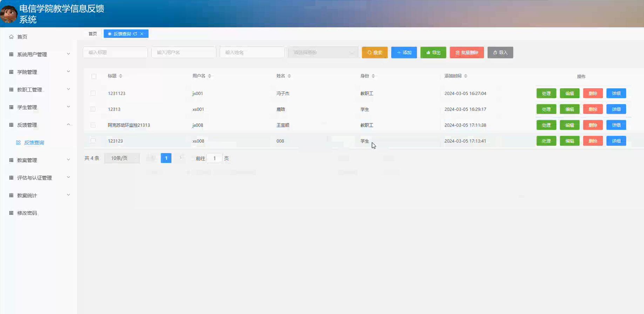Open 反馈查询 in the sidebar submenu

(x=34, y=143)
